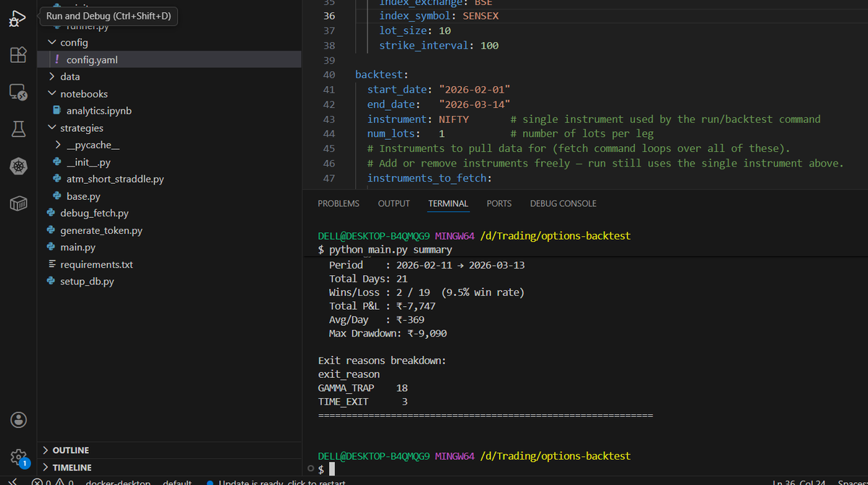The image size is (868, 485).
Task: Click the Max Drawdown line in terminal
Action: point(388,334)
